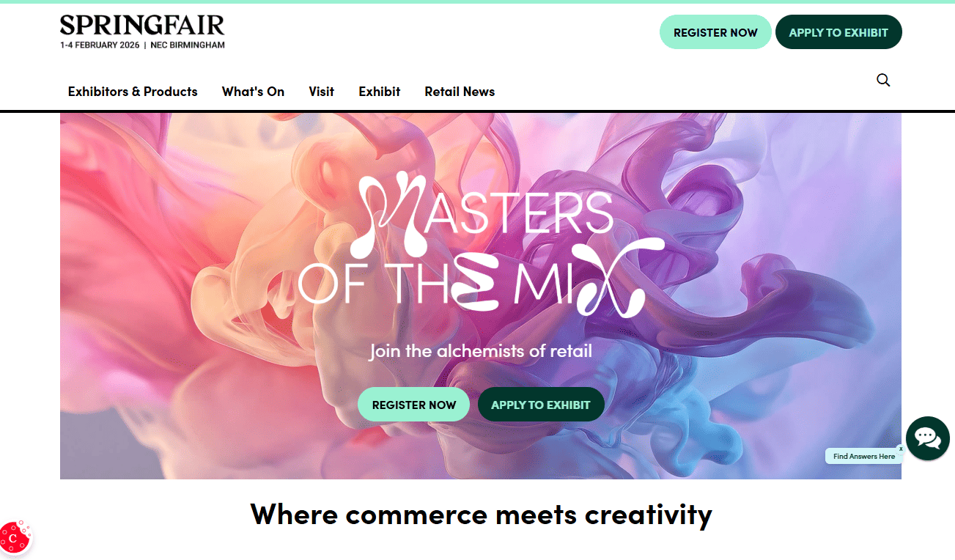Open the live chat bubble icon
The height and width of the screenshot is (560, 955).
(927, 438)
